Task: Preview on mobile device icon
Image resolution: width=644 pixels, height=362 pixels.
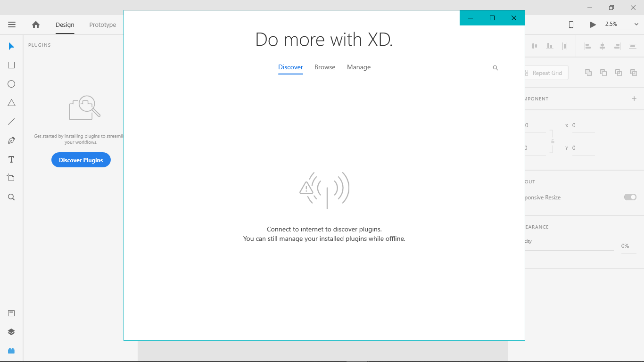Action: point(571,25)
